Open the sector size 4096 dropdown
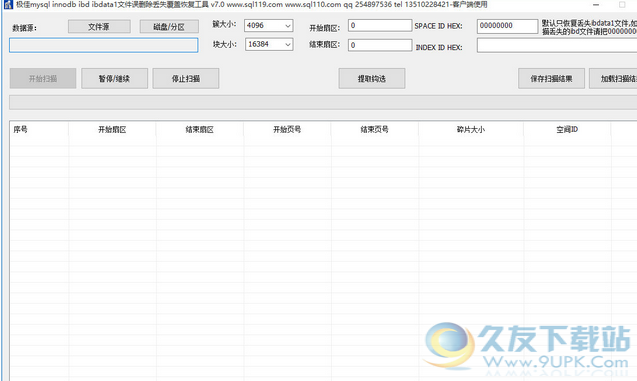637x381 pixels. coord(269,26)
